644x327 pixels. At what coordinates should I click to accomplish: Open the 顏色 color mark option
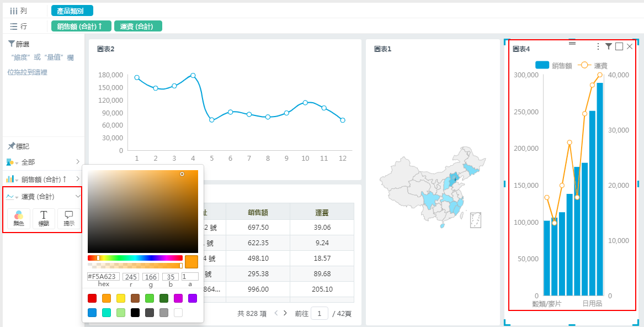point(19,219)
